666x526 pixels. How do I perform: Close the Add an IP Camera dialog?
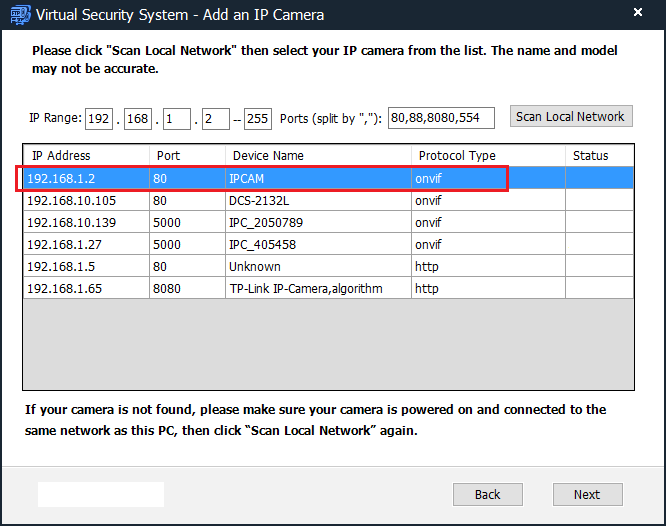point(638,14)
